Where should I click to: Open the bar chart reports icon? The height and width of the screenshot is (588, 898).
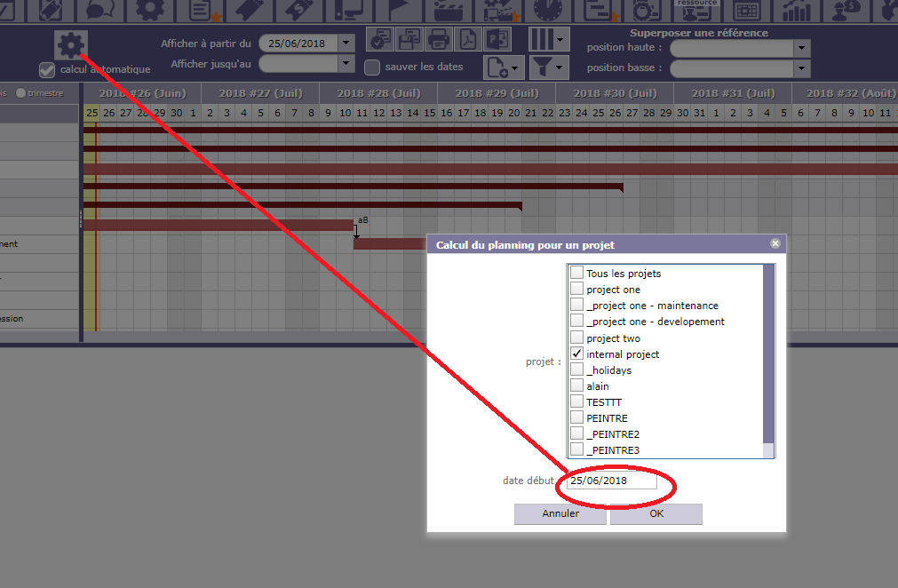click(x=796, y=10)
